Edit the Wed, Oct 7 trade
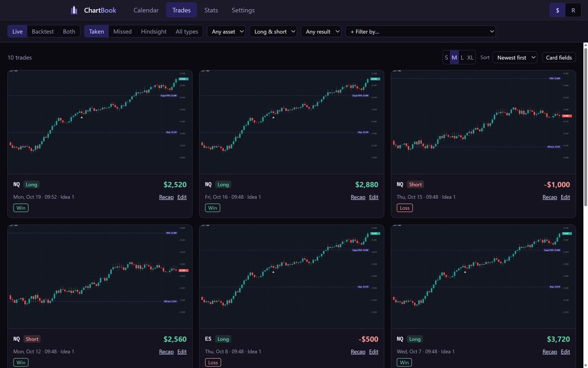The height and width of the screenshot is (368, 588). click(x=565, y=352)
